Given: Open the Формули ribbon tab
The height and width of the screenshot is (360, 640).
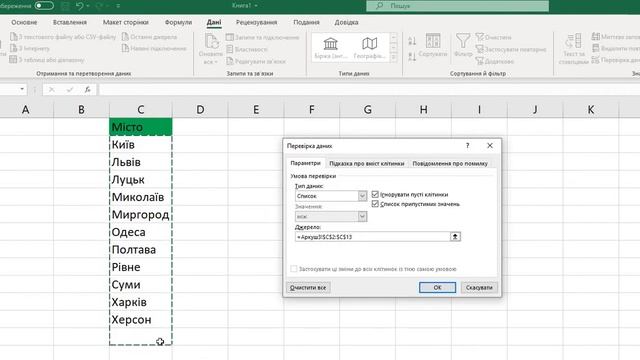Looking at the screenshot, I should 178,22.
